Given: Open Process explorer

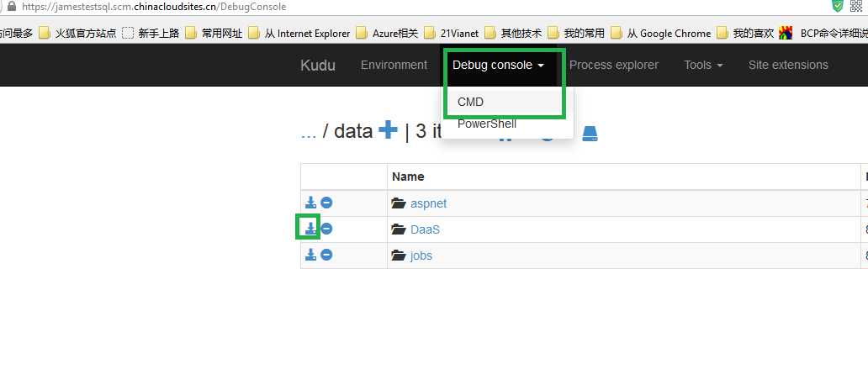Looking at the screenshot, I should (x=614, y=65).
